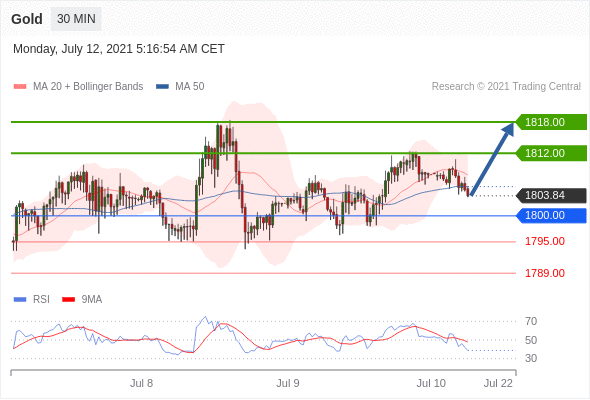Click the blue RSI legend swatch
The image size is (590, 400).
[20, 300]
